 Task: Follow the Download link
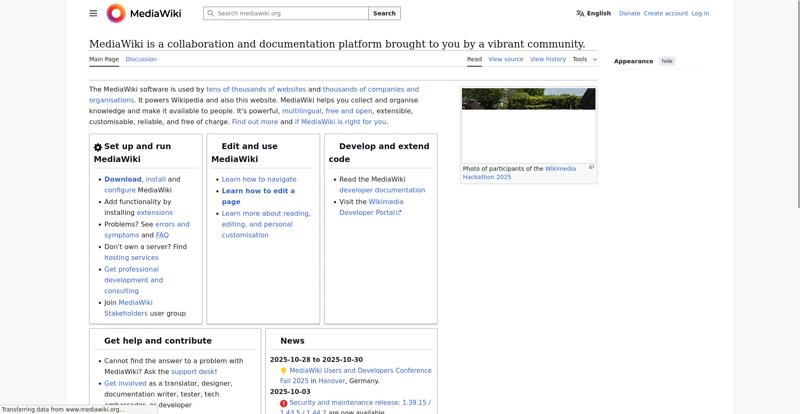click(123, 179)
